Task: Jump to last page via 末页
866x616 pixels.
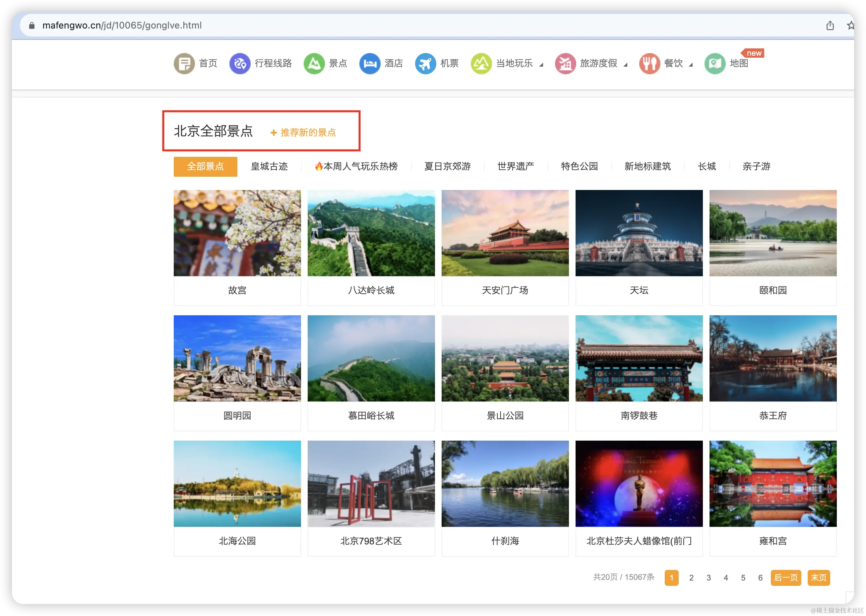Action: point(819,577)
